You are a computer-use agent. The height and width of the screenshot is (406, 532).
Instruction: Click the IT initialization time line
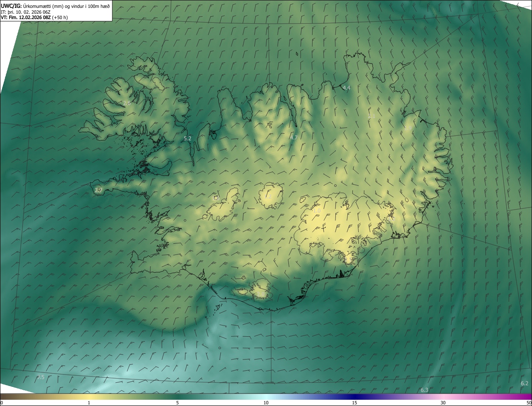point(26,12)
